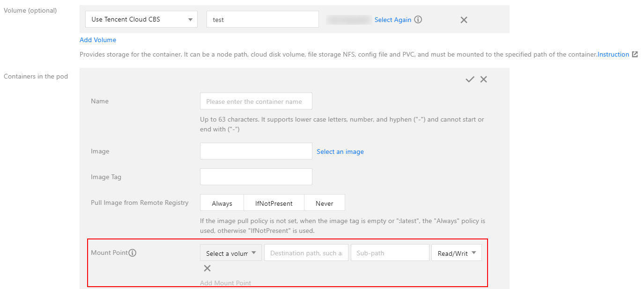Select the Never pull policy

tap(325, 203)
